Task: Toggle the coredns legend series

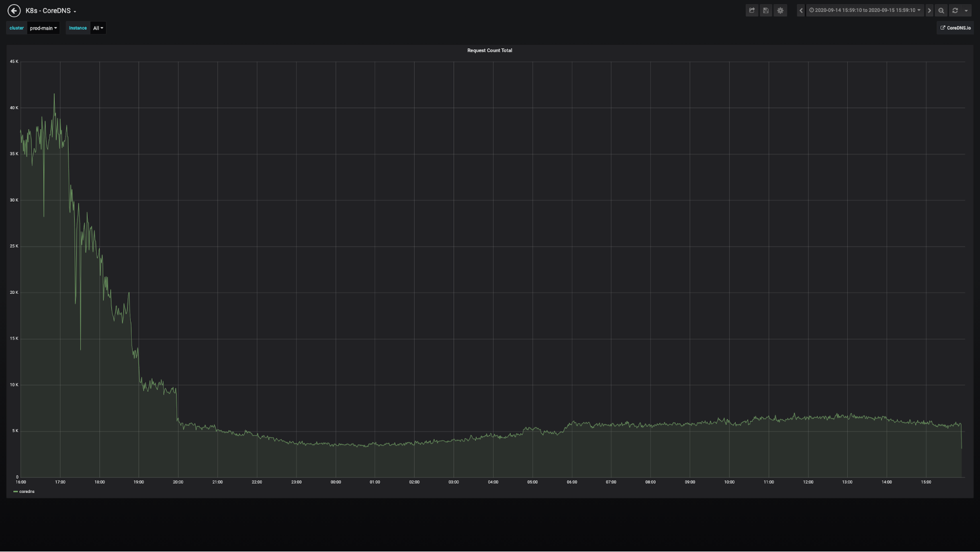Action: coord(27,491)
